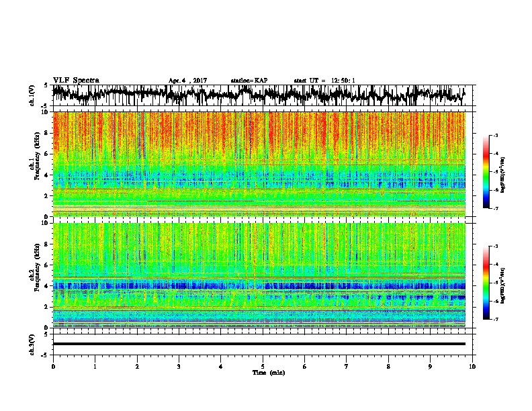Click the "Time (min)" axis title

tap(269, 373)
